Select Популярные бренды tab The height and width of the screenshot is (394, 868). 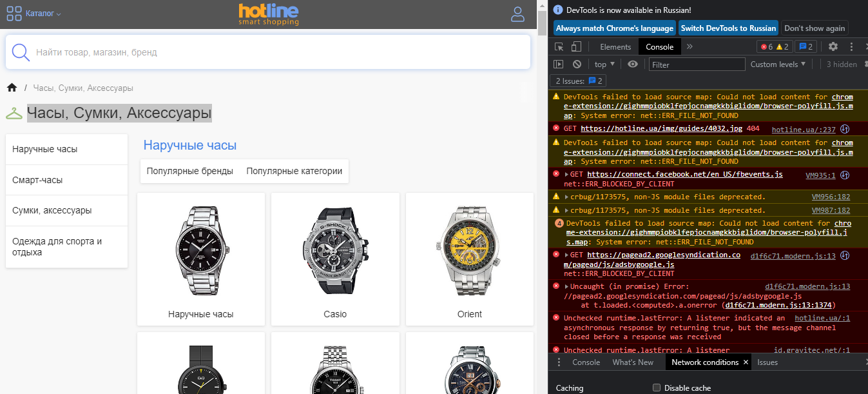click(x=189, y=171)
